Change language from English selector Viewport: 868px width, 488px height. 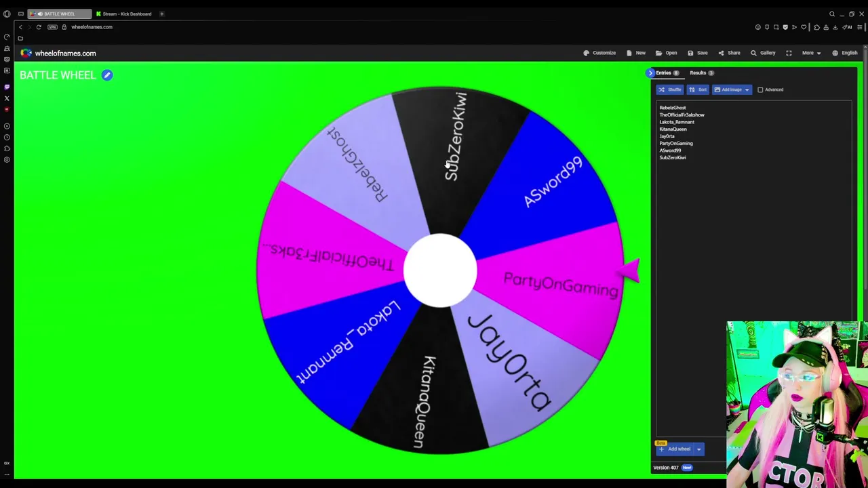[x=845, y=53]
